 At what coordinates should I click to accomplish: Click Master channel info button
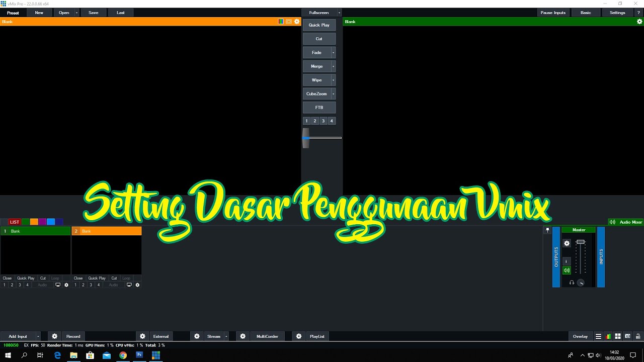[567, 261]
